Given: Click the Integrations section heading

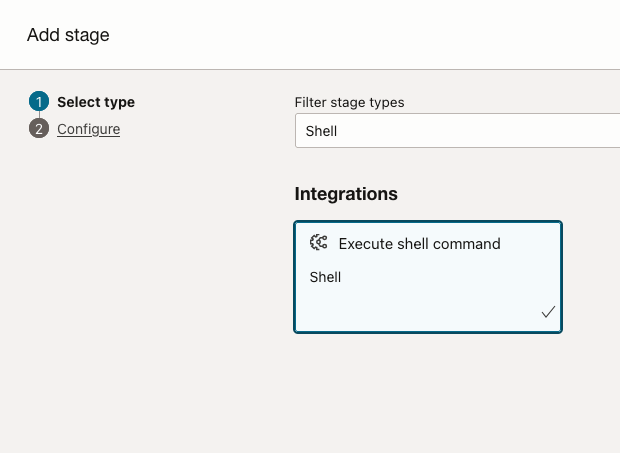Looking at the screenshot, I should (x=346, y=193).
